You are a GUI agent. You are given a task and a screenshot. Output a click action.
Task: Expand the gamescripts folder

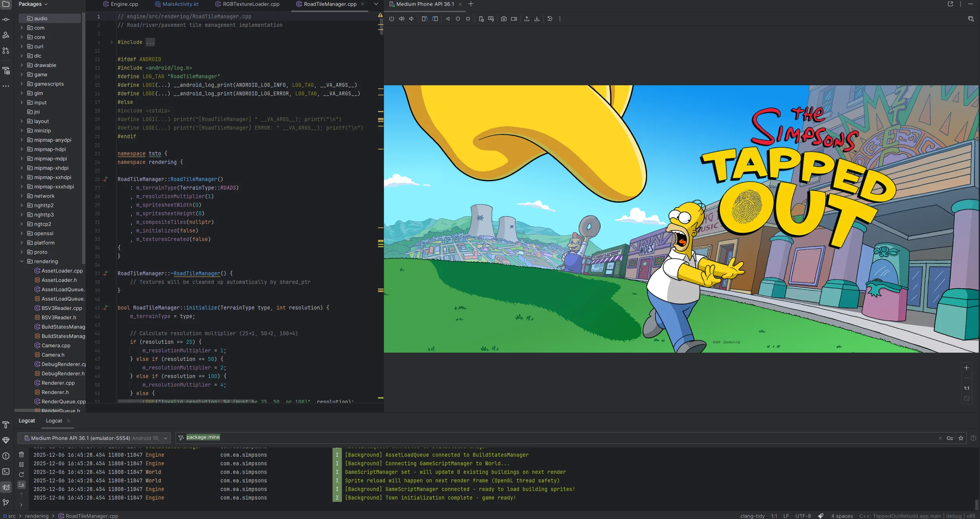(22, 84)
